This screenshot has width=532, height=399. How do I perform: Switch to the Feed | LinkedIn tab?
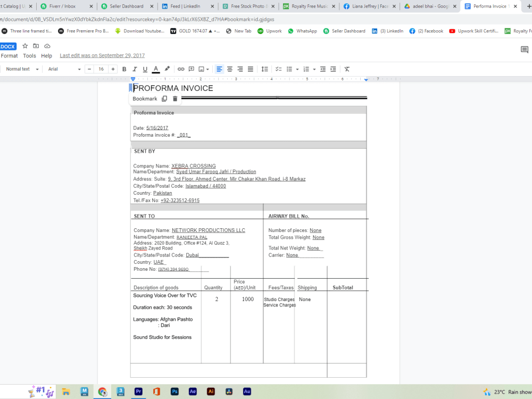(188, 6)
